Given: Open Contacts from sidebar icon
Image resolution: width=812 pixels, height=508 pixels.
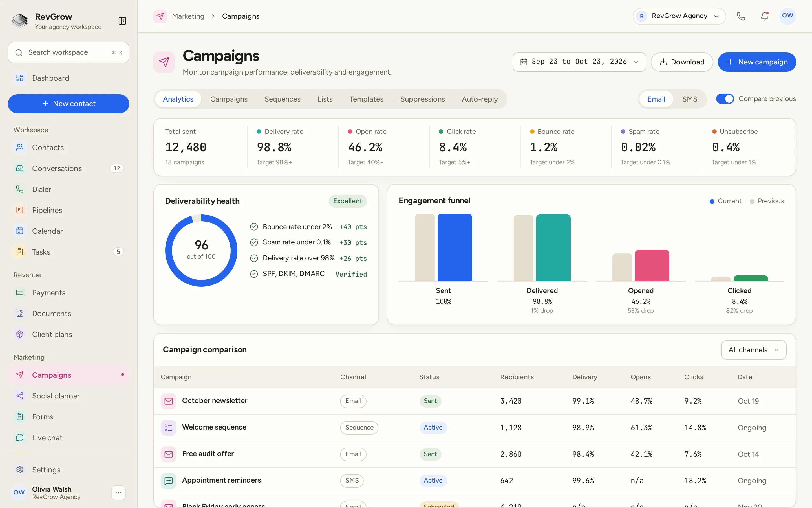Looking at the screenshot, I should [20, 148].
